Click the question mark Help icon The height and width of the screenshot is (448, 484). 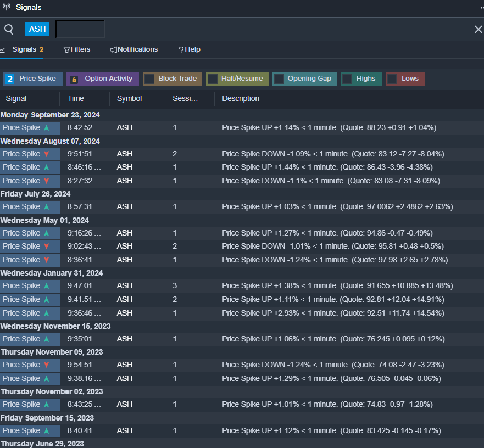click(181, 49)
